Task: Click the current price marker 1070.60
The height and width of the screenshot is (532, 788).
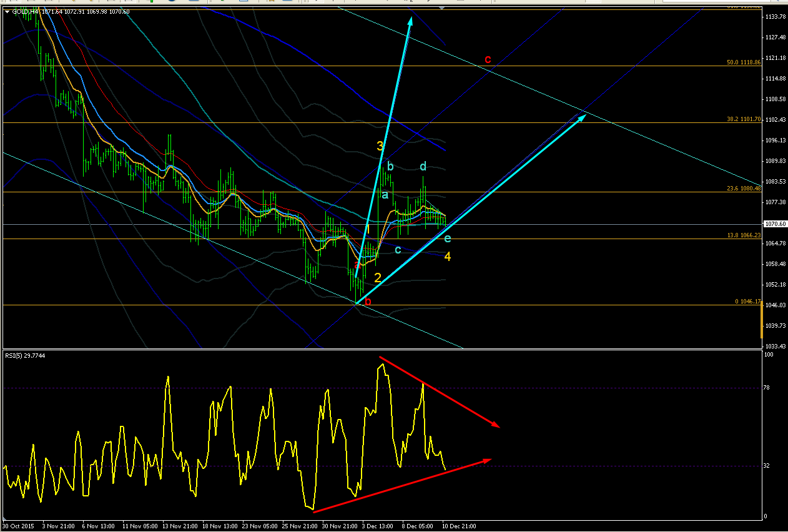Action: (775, 223)
